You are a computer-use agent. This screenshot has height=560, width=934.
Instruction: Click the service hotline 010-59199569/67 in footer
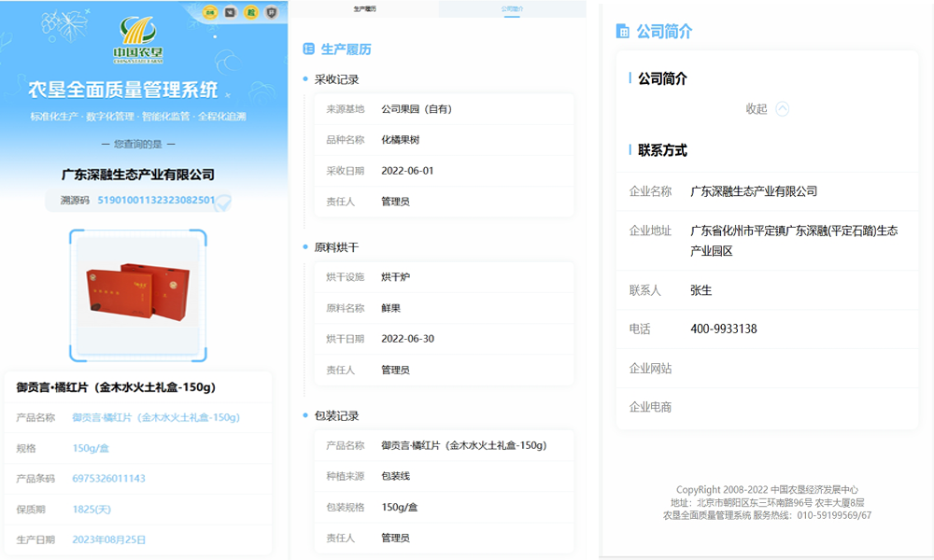tap(834, 515)
